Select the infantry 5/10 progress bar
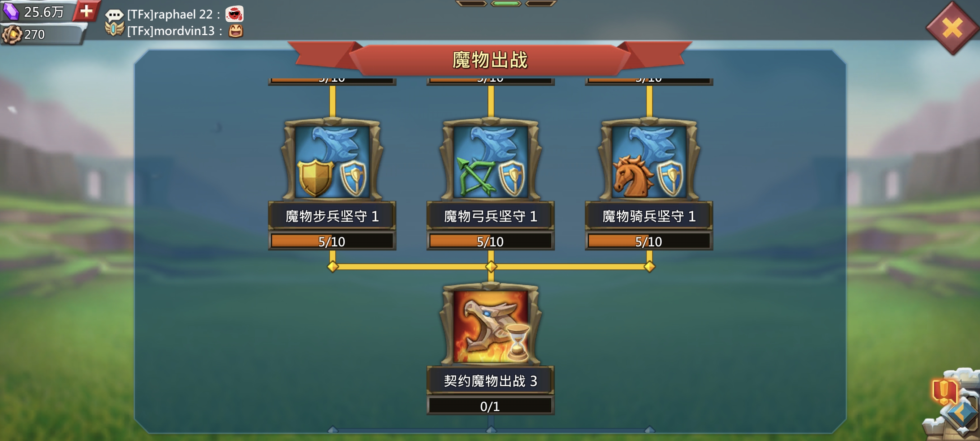 point(332,241)
